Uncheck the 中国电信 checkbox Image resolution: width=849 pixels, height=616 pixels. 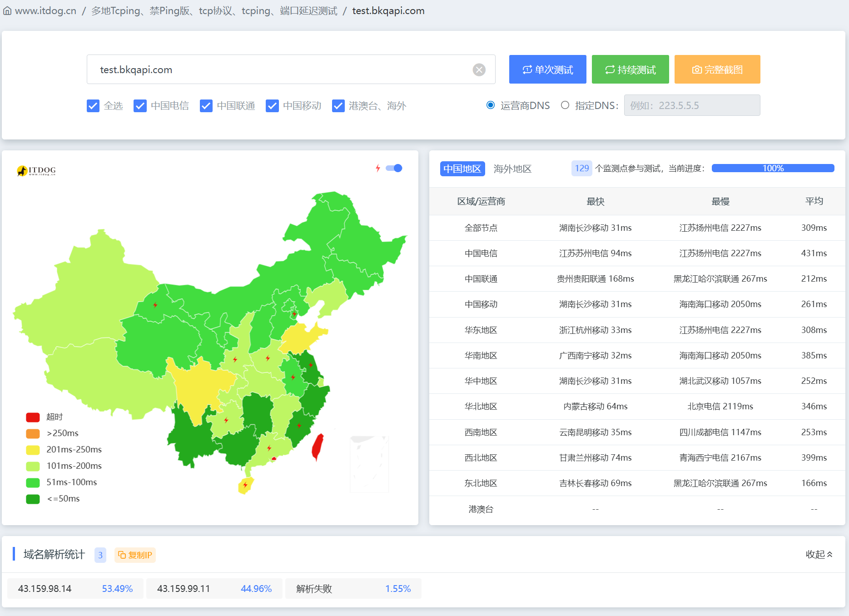click(140, 106)
